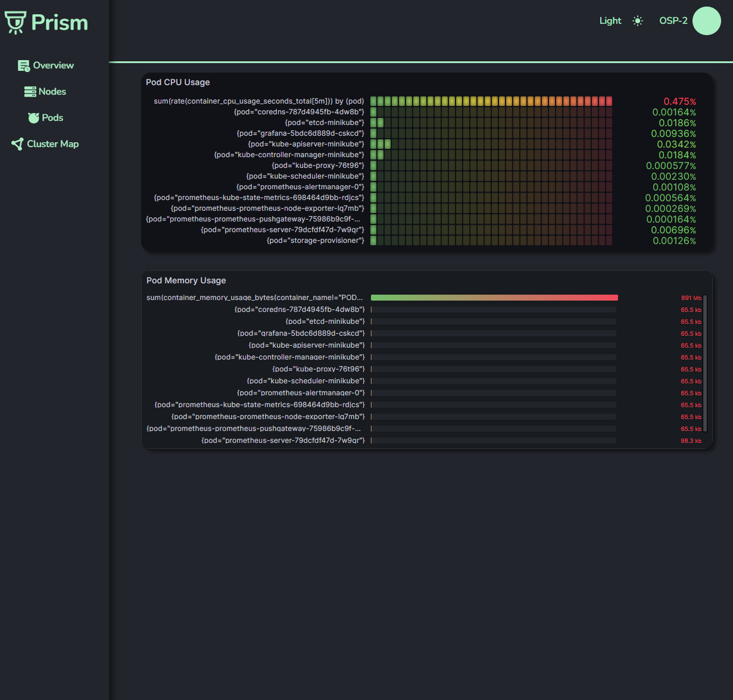Image resolution: width=733 pixels, height=700 pixels.
Task: Click the etcd-minikube memory bar
Action: [x=494, y=321]
